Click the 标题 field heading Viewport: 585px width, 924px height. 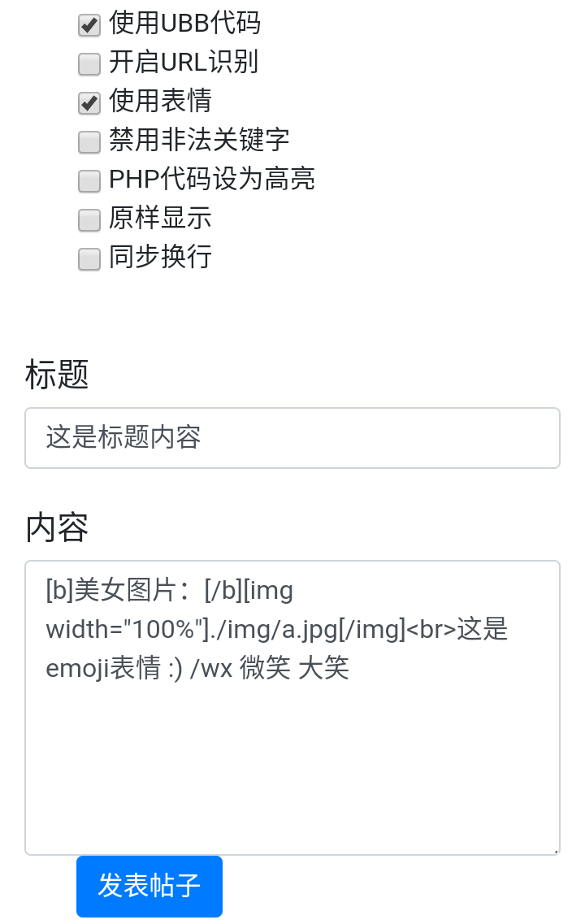(57, 374)
